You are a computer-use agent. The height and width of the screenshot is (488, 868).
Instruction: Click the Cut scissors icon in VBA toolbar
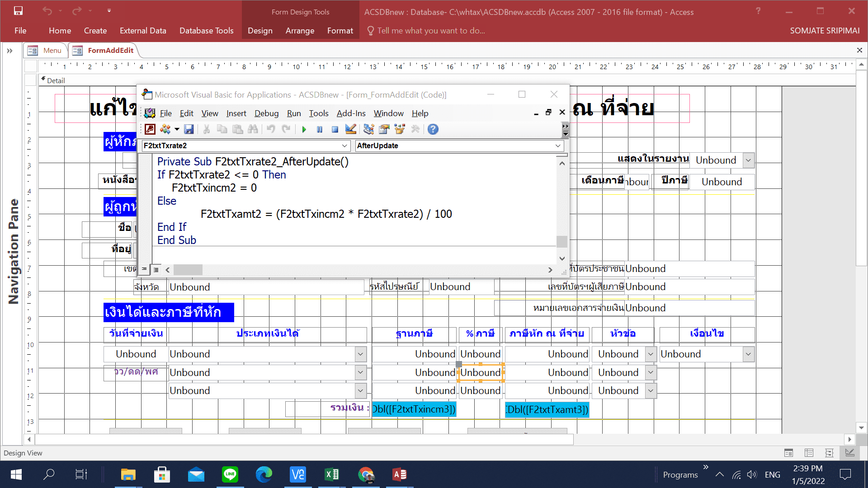(x=207, y=129)
